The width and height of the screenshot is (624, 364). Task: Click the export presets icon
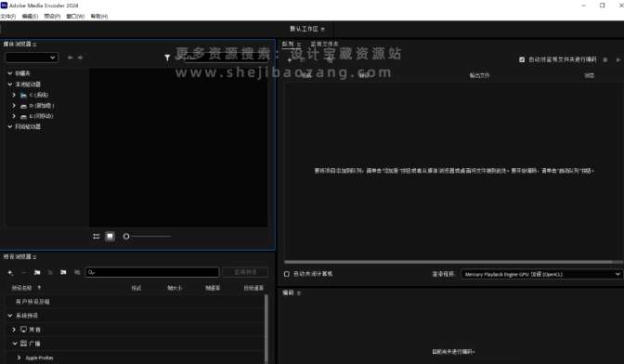(x=77, y=272)
